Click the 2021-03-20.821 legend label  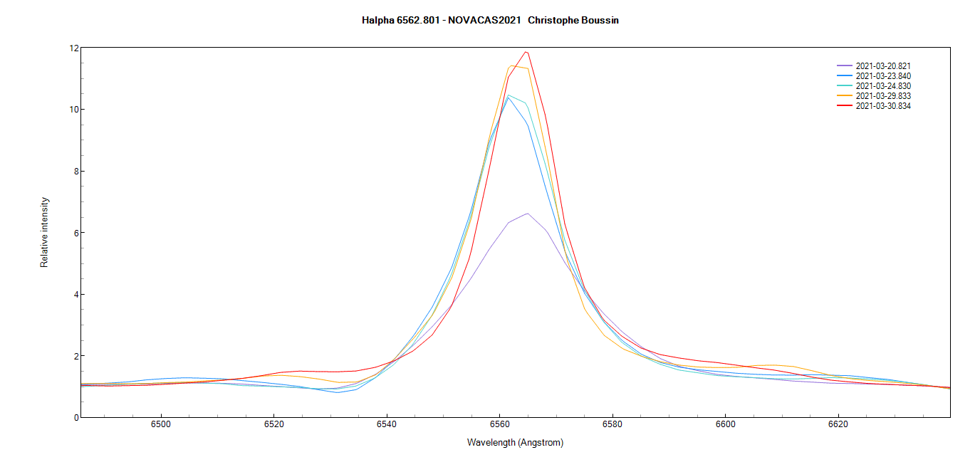pyautogui.click(x=883, y=66)
